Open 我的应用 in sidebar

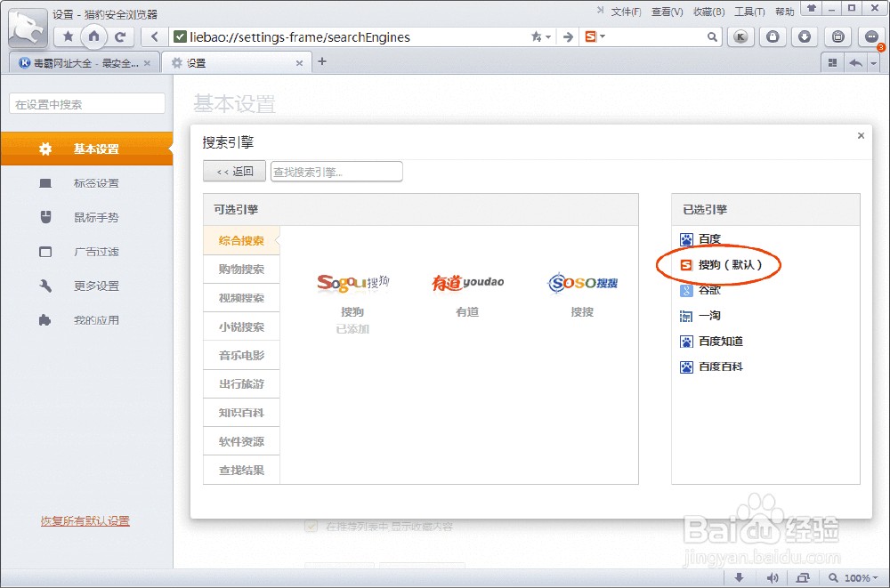[86, 320]
